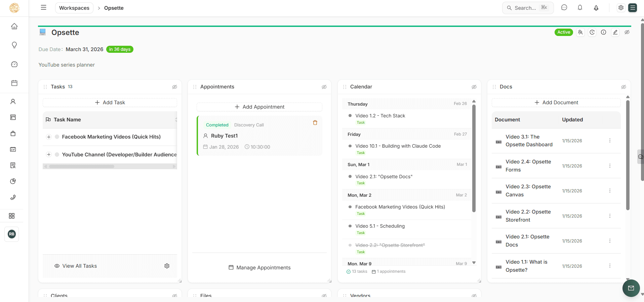Screen dimensions: 644x302
Task: Hide the Vendors widget
Action: tap(474, 296)
